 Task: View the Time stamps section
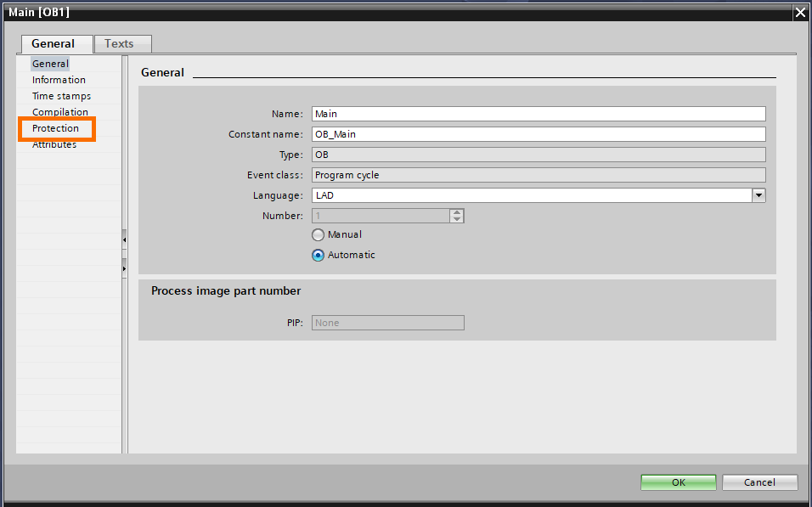click(59, 95)
